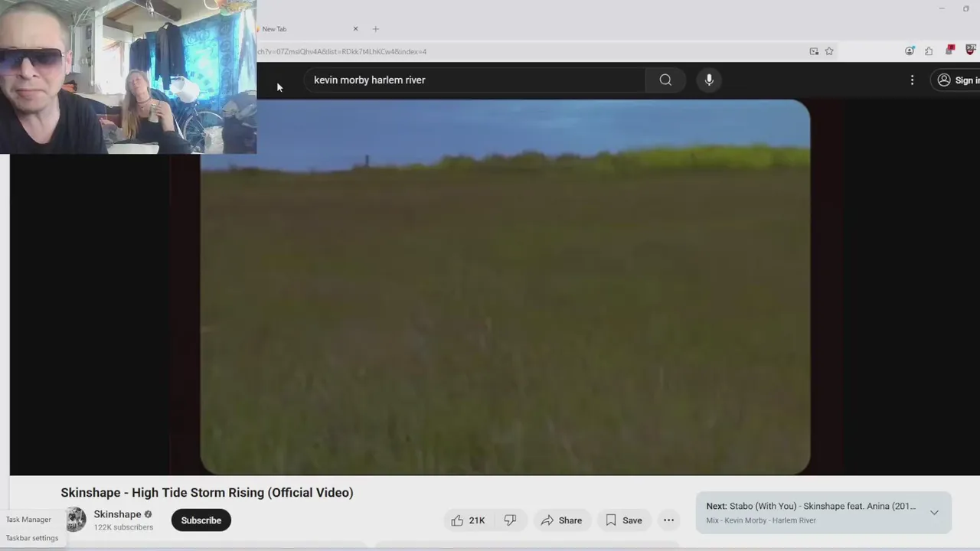Like the video (21K)

coord(468,520)
